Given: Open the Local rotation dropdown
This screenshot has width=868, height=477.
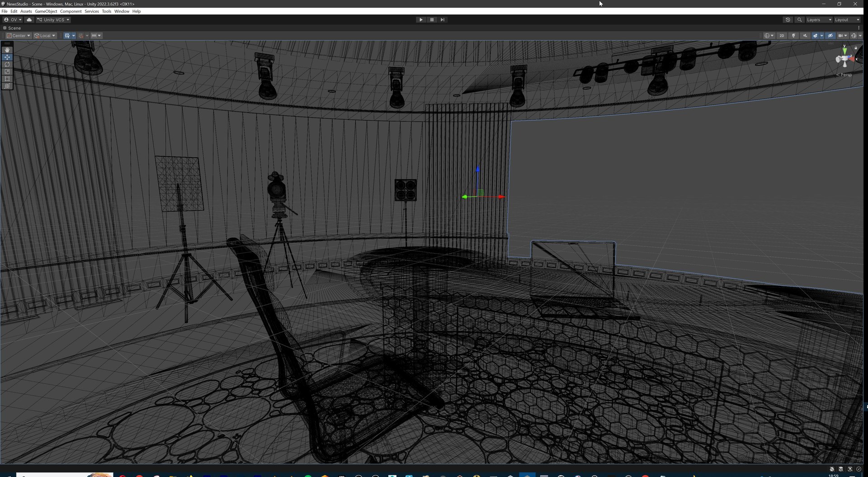Looking at the screenshot, I should pyautogui.click(x=45, y=36).
